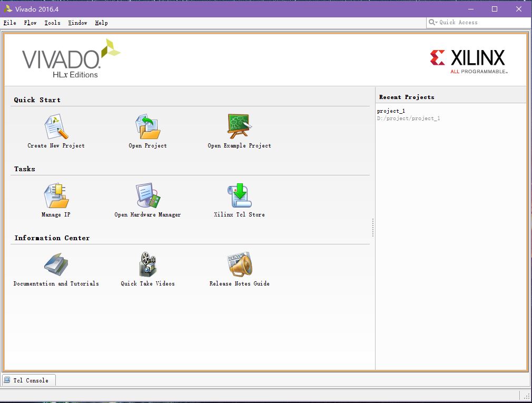Click the Open Project folder icon
This screenshot has width=532, height=403.
147,127
